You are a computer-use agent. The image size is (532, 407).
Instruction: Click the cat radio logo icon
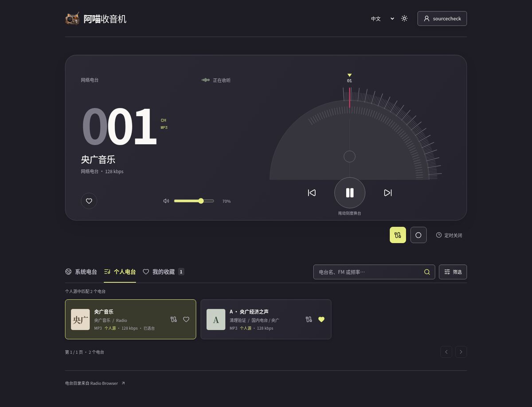[72, 19]
